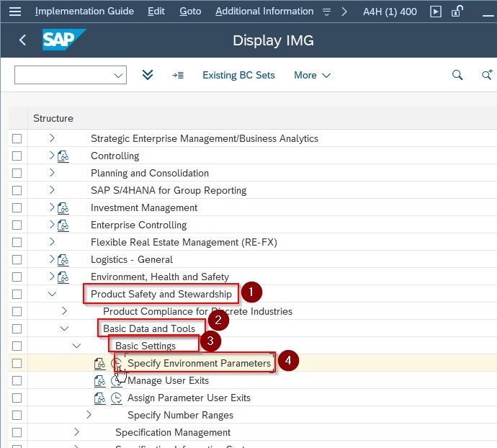Image resolution: width=497 pixels, height=448 pixels.
Task: Open the search magnifier icon
Action: click(x=457, y=75)
